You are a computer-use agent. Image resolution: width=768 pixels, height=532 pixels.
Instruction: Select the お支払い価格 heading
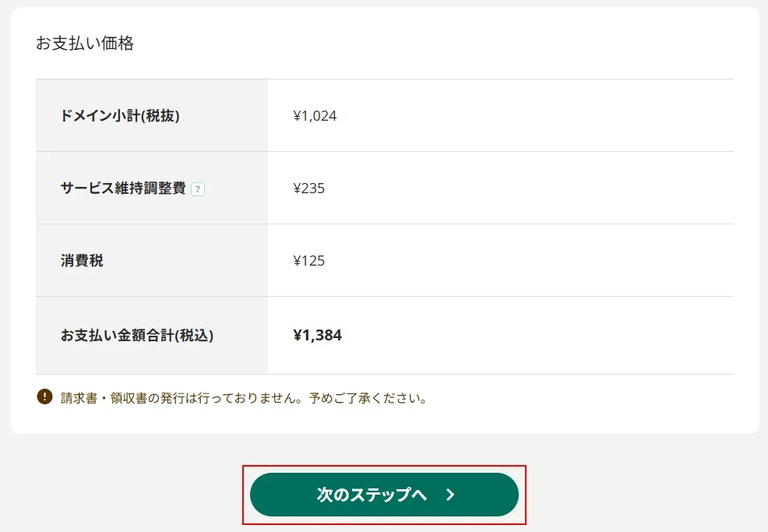[x=84, y=44]
